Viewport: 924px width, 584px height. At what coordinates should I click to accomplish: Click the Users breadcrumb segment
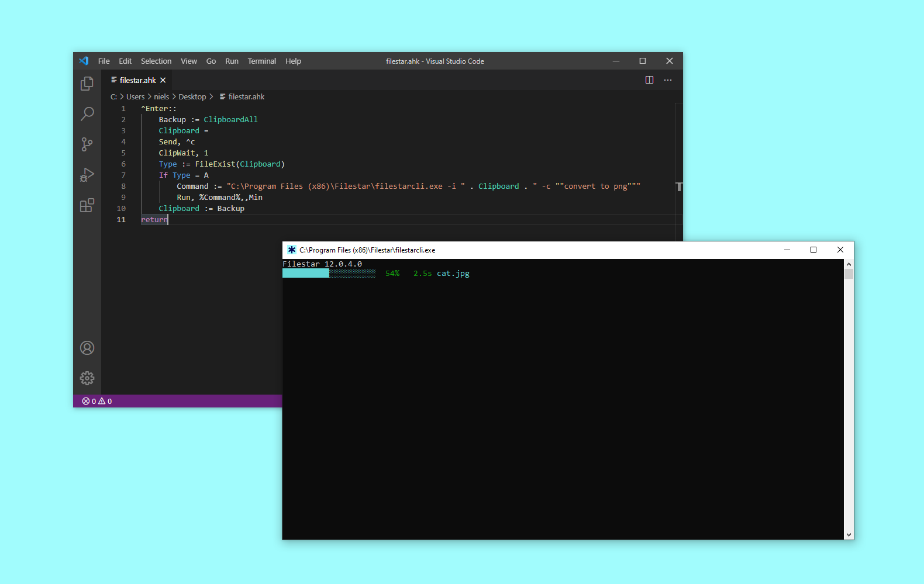coord(135,96)
